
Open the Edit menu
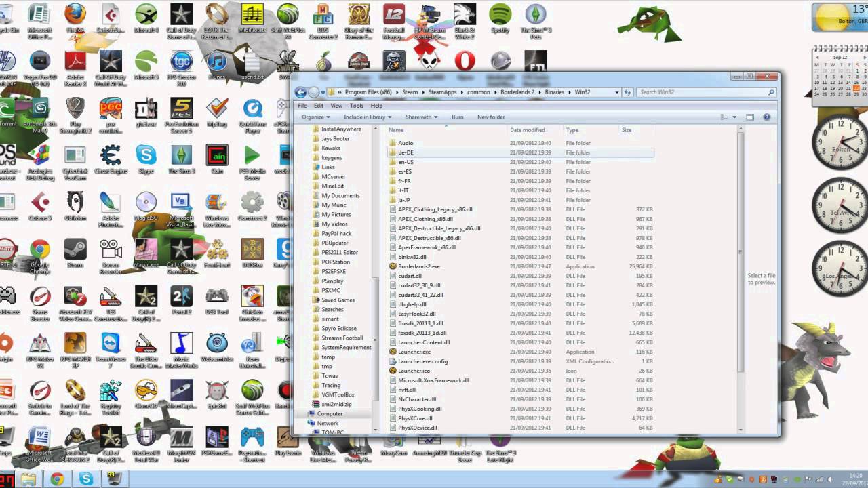coord(319,106)
